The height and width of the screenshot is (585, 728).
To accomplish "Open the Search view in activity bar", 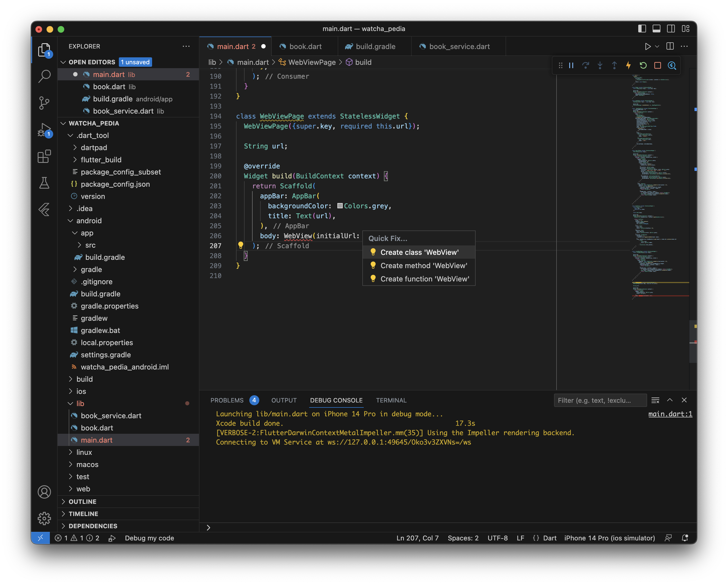I will pyautogui.click(x=44, y=76).
